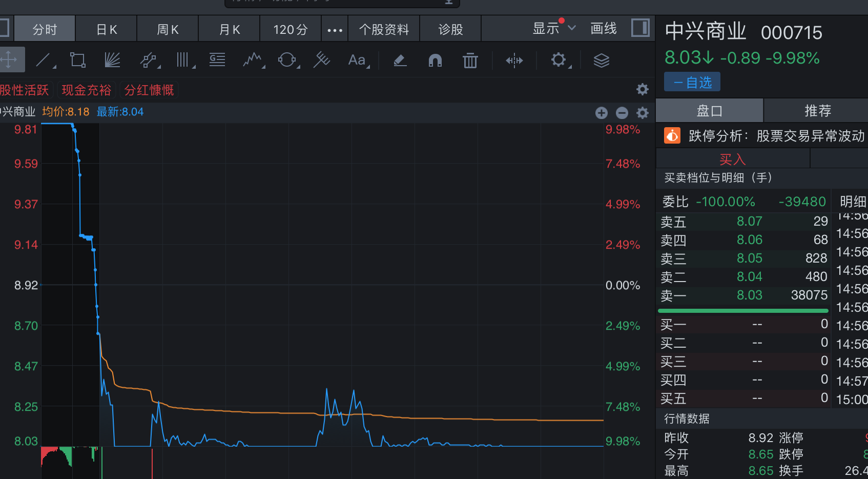Toggle the right side panel layout
Screen dimensions: 868x479
(x=640, y=28)
